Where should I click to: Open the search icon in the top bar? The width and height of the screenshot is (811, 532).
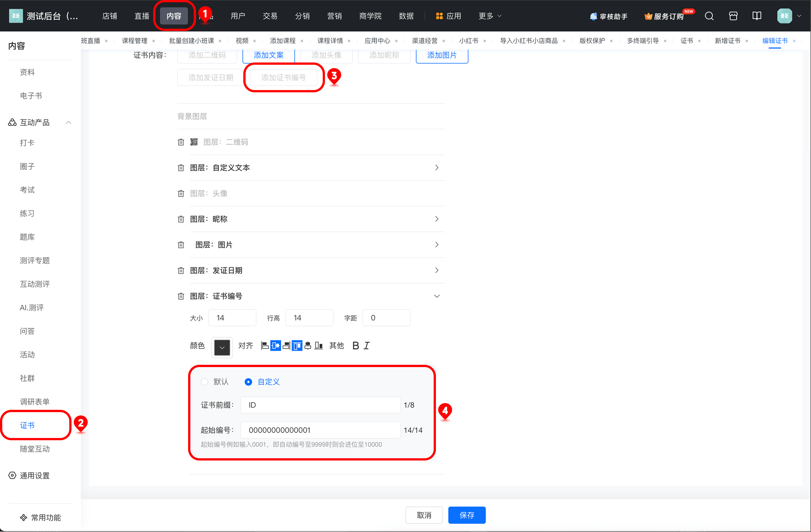[709, 16]
